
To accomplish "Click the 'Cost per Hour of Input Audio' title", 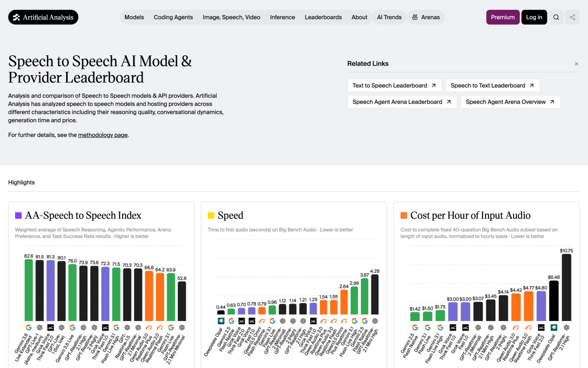I will tap(470, 215).
